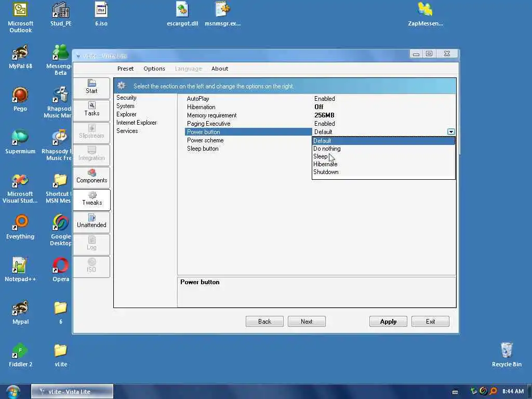The width and height of the screenshot is (532, 399).
Task: Click the Back button
Action: [x=264, y=321]
